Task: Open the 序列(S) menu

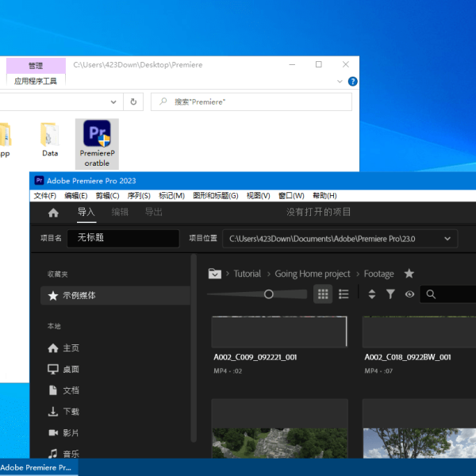Action: (139, 195)
